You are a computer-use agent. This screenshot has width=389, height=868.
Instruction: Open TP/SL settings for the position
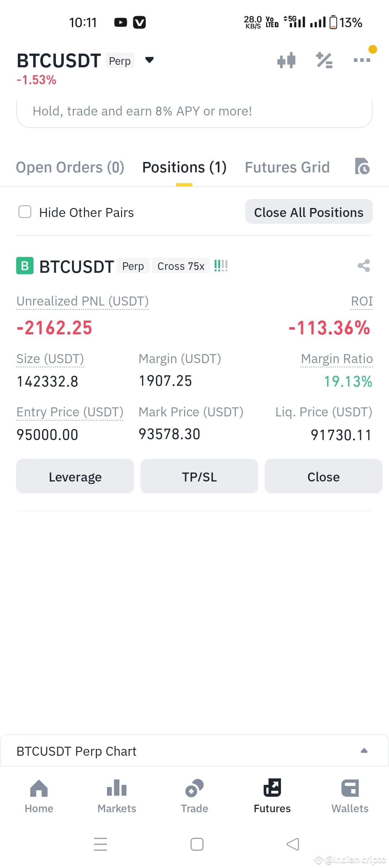pos(199,476)
